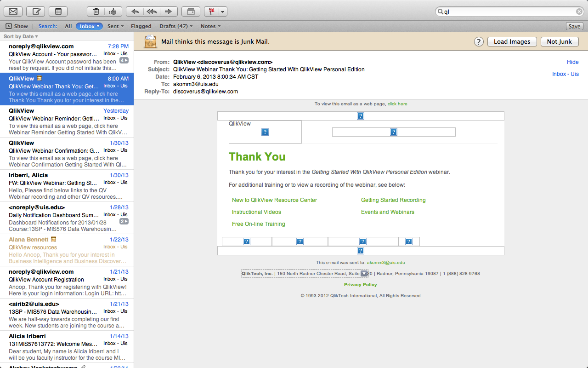Select All search scope
588x368 pixels.
point(68,26)
